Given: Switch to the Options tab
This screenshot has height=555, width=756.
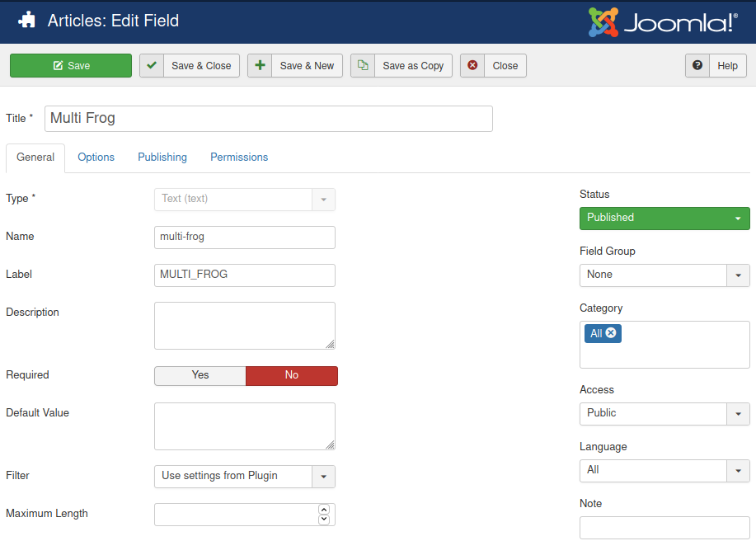Looking at the screenshot, I should (96, 158).
